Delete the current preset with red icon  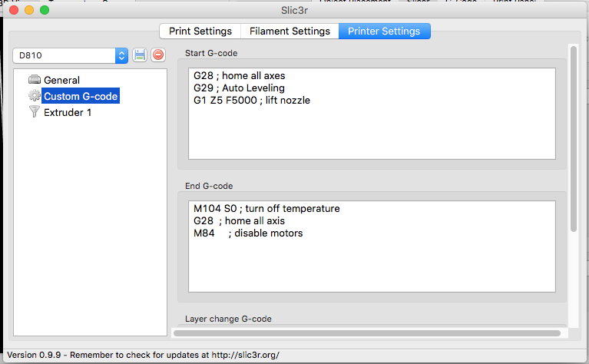click(158, 55)
